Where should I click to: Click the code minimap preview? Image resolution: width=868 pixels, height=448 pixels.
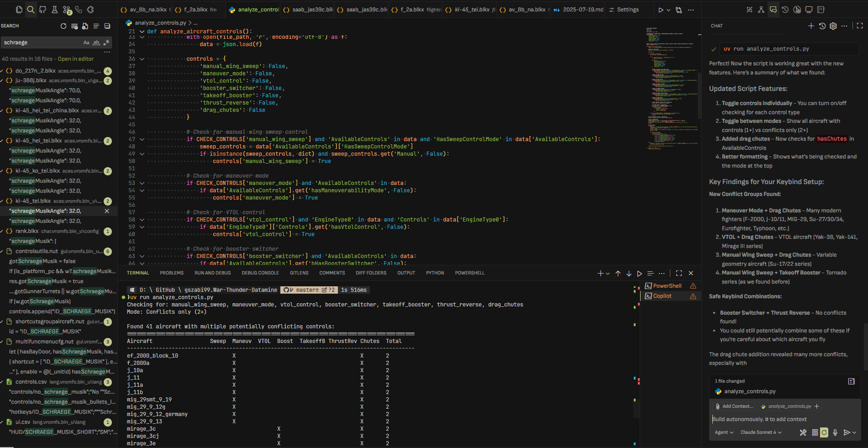coord(671,89)
